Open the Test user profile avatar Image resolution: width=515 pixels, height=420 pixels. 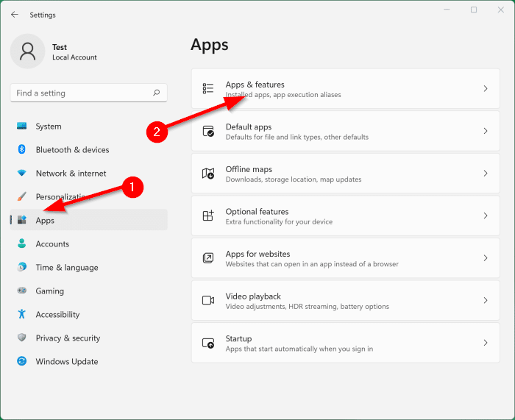[28, 51]
